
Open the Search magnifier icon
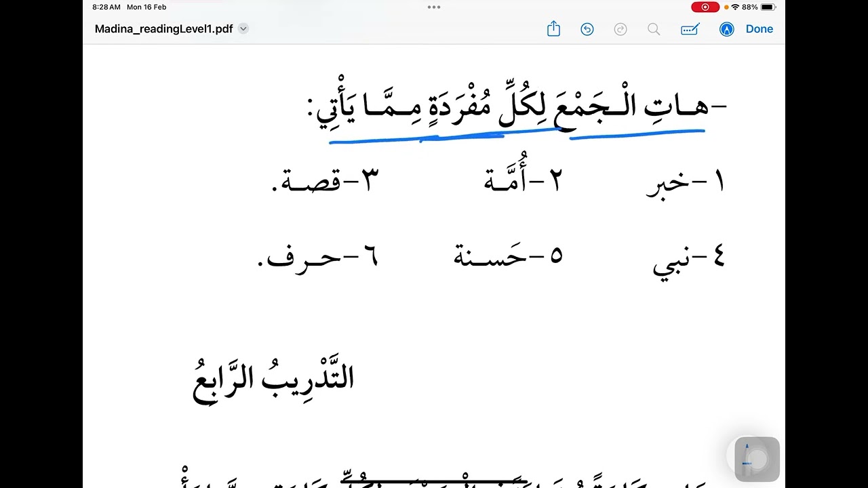[x=654, y=29]
